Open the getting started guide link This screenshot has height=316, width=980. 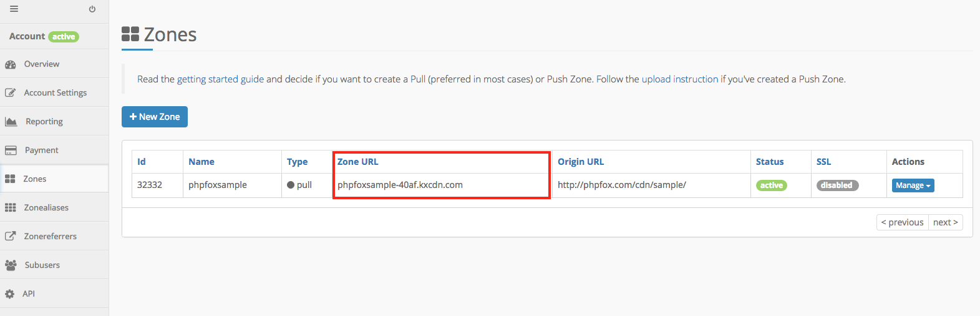coord(220,79)
